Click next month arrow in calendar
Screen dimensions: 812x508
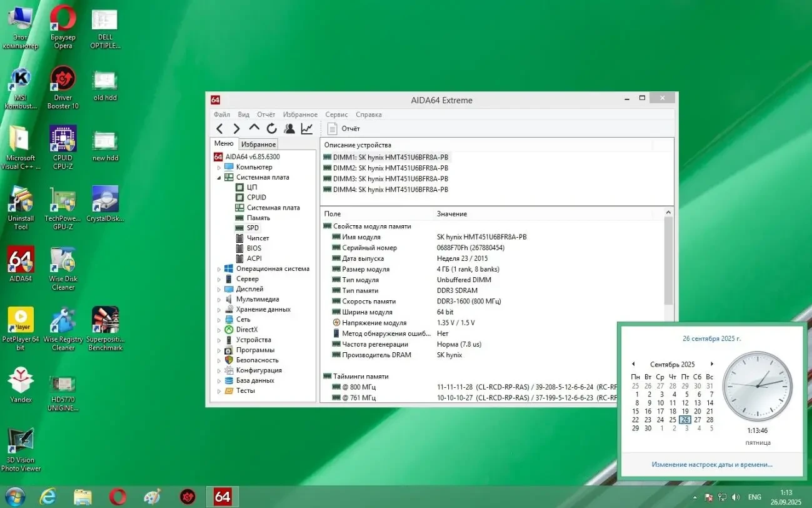pyautogui.click(x=711, y=364)
